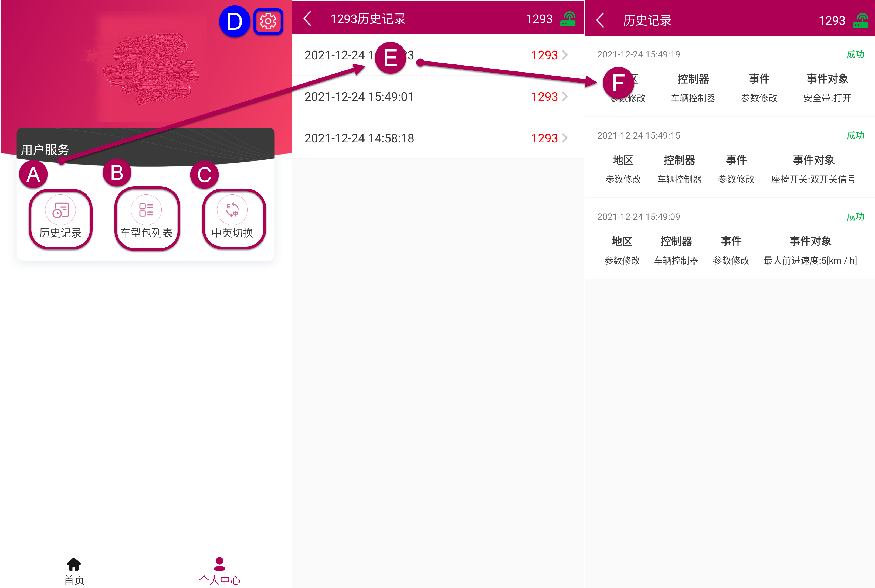Screen dimensions: 875x588
Task: Expand record chevron for 14:58:18 entry
Action: pos(565,138)
